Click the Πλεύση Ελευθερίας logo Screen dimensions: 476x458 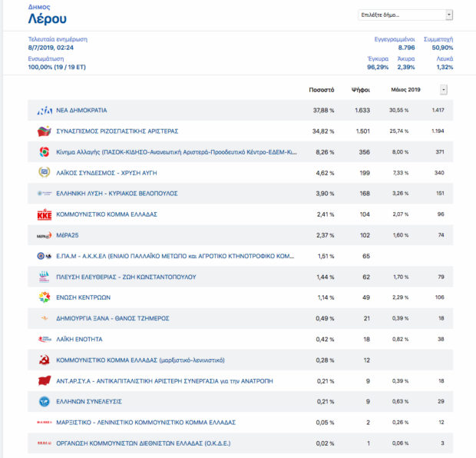(x=45, y=277)
